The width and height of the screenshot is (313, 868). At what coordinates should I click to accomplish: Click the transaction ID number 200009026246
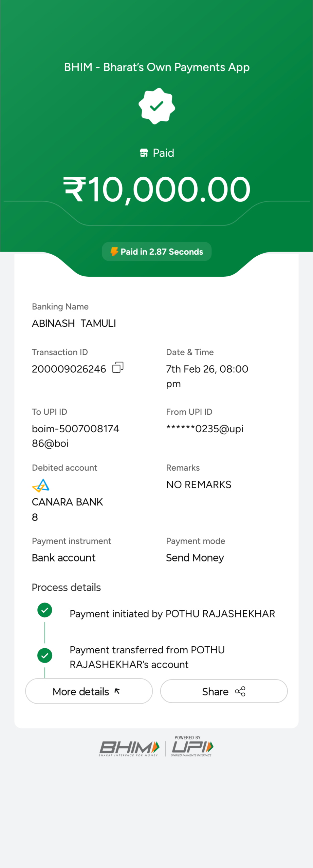[x=69, y=369]
